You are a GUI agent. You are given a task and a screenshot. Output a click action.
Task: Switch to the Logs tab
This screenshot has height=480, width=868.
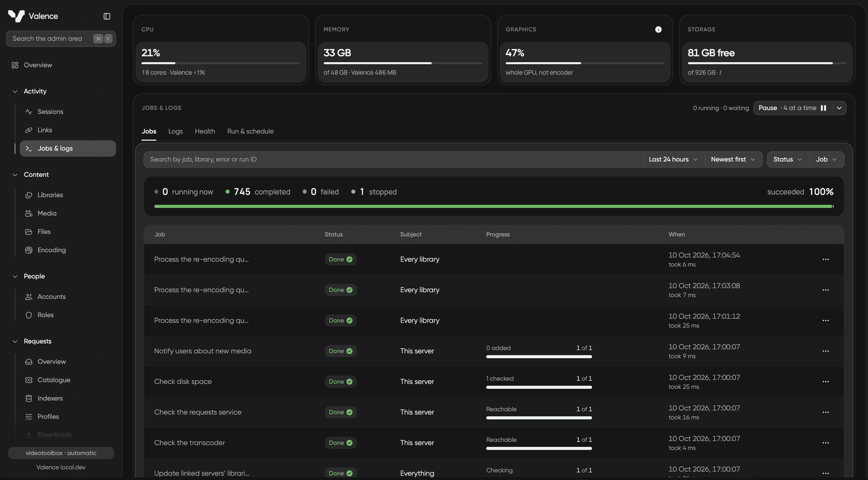(175, 131)
